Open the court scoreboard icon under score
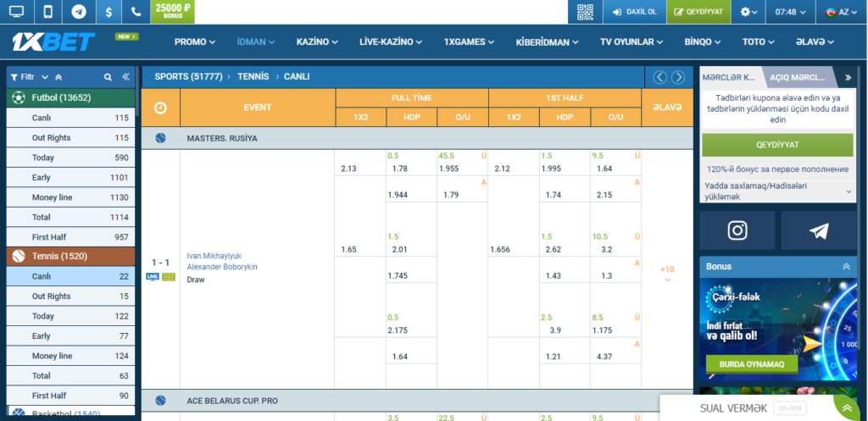 pyautogui.click(x=169, y=277)
